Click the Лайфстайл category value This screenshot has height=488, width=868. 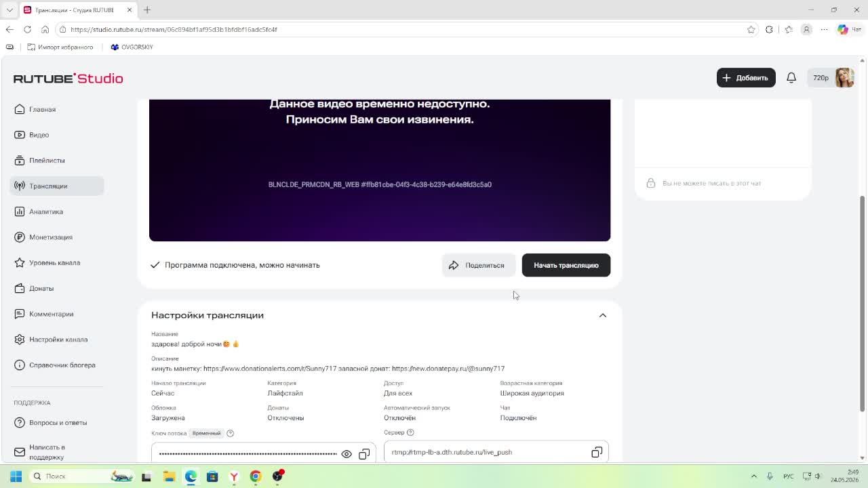point(285,393)
